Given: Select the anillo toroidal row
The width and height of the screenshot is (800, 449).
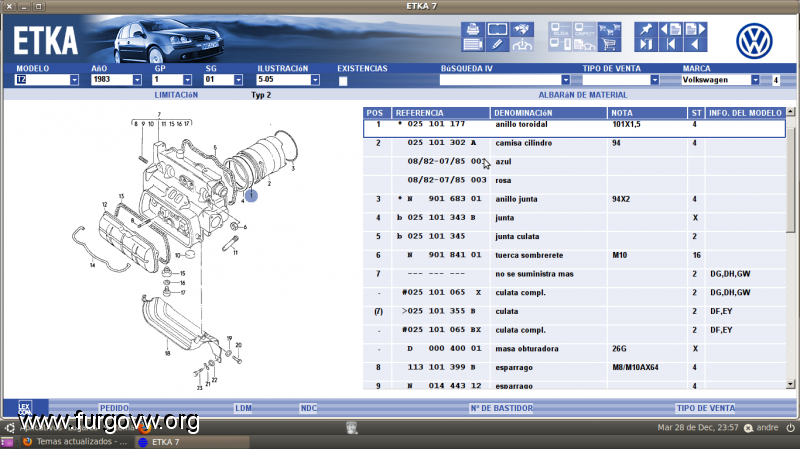Looking at the screenshot, I should (x=574, y=128).
